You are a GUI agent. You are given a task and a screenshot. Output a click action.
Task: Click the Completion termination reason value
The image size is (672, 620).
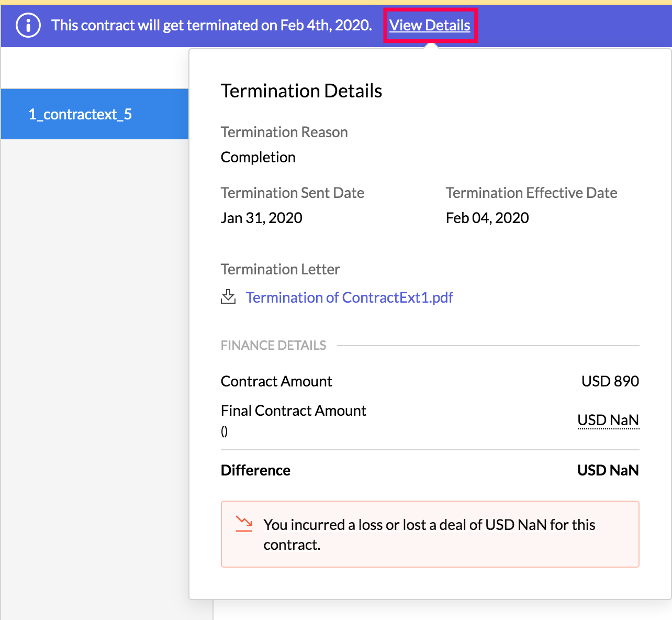click(258, 157)
